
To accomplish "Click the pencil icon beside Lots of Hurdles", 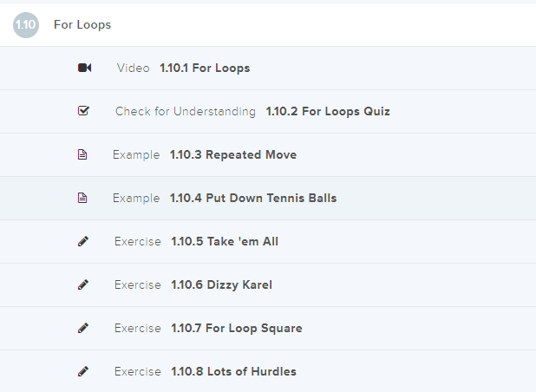I will coord(83,371).
